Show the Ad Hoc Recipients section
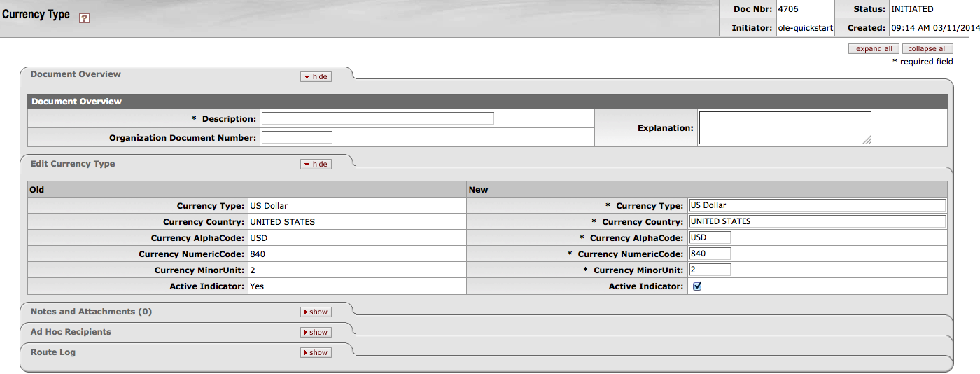This screenshot has width=980, height=374. click(x=316, y=332)
